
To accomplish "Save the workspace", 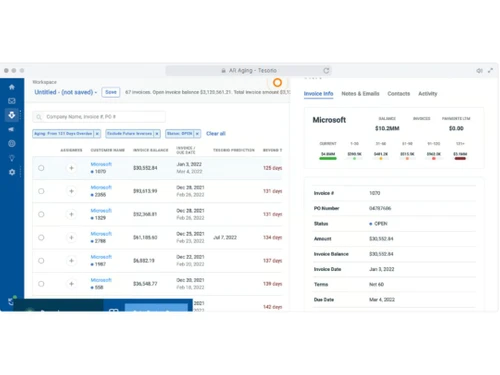I will (111, 92).
